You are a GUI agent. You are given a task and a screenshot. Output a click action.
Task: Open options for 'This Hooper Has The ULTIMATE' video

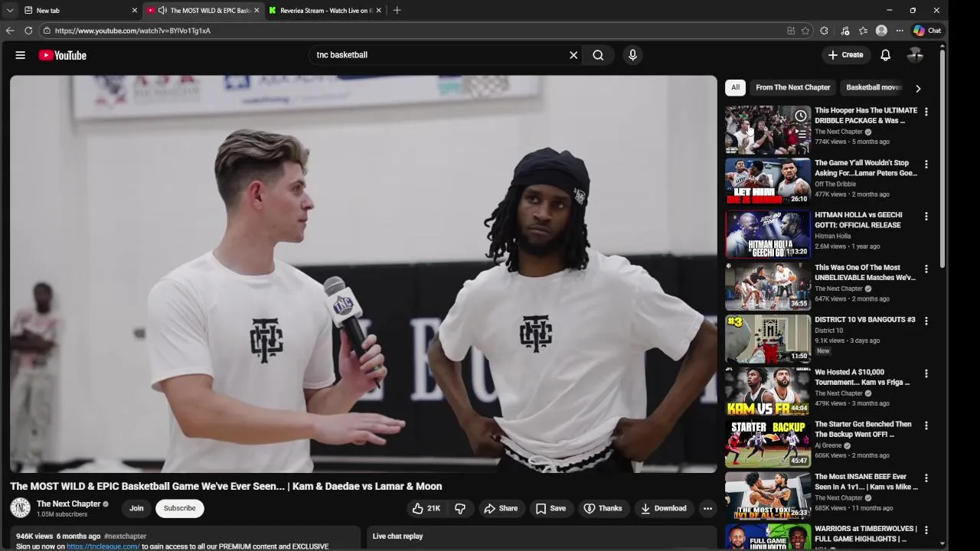[926, 112]
